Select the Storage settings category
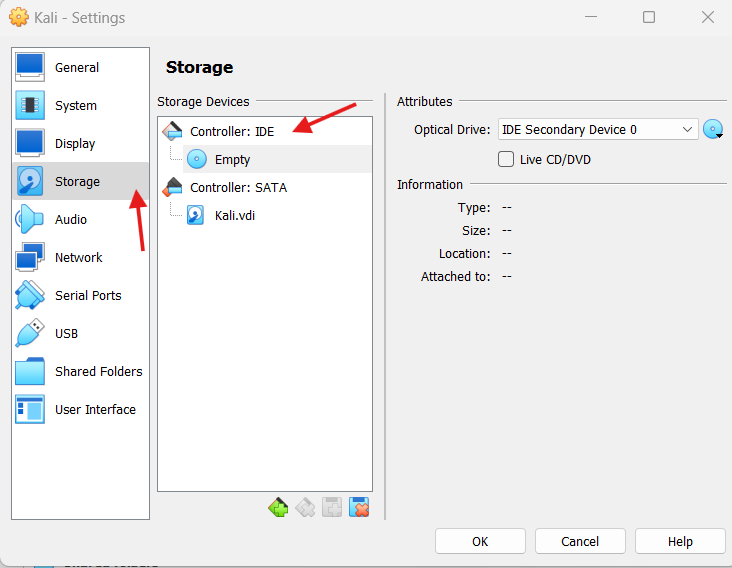The height and width of the screenshot is (568, 732). 80,181
